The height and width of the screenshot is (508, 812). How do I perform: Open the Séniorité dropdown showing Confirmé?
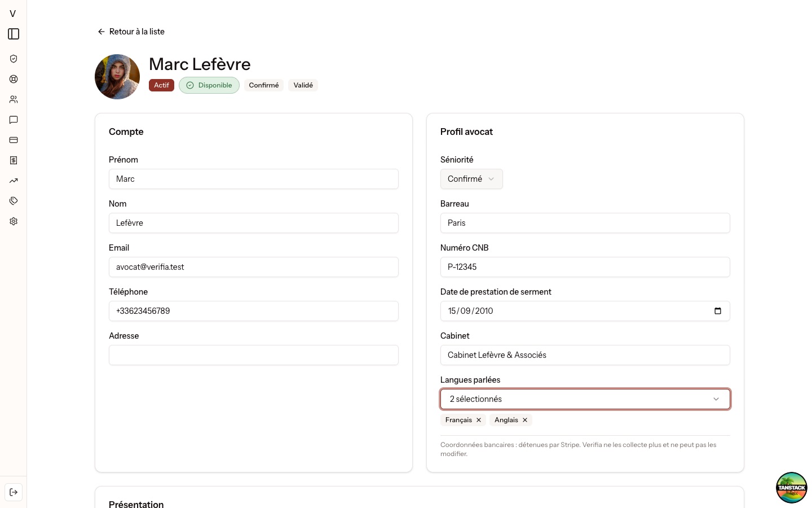click(x=471, y=179)
